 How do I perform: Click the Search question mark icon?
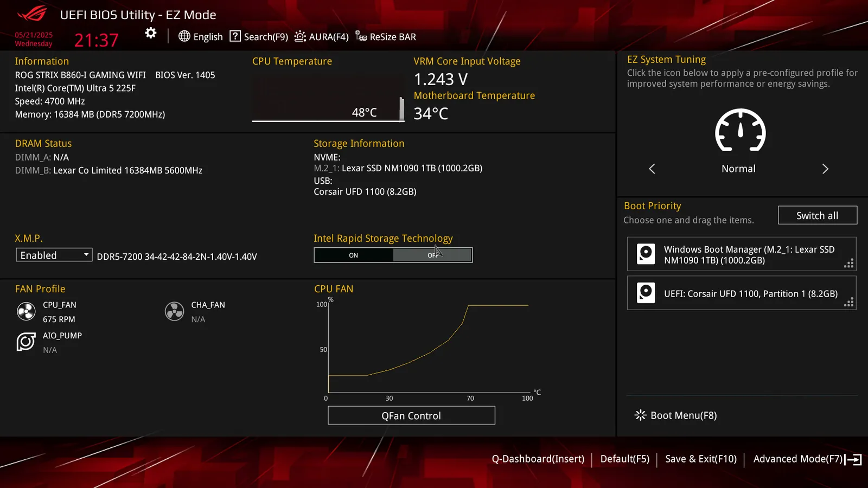(x=235, y=36)
